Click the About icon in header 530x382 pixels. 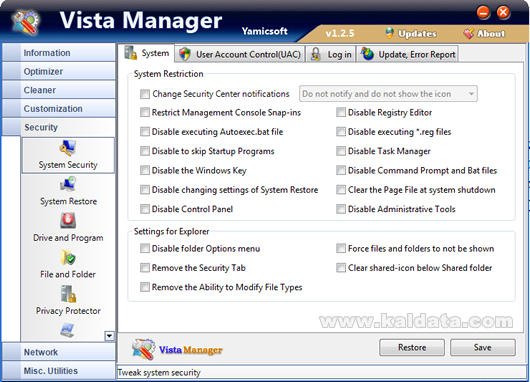pyautogui.click(x=469, y=33)
